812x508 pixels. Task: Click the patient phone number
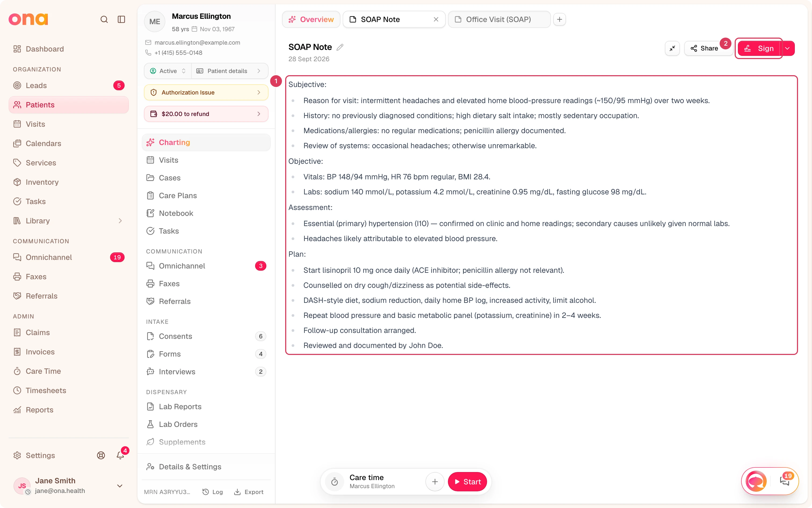tap(178, 53)
